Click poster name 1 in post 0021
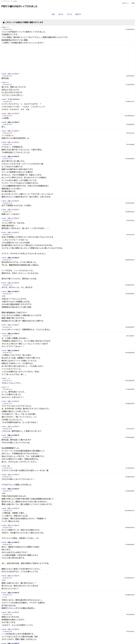138x644 pixels. click(x=8, y=387)
